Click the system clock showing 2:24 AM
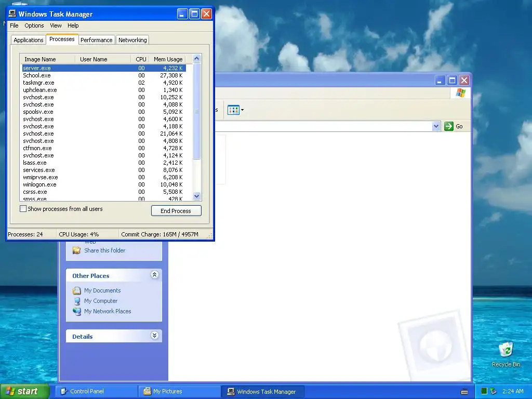Image resolution: width=532 pixels, height=399 pixels. 513,391
